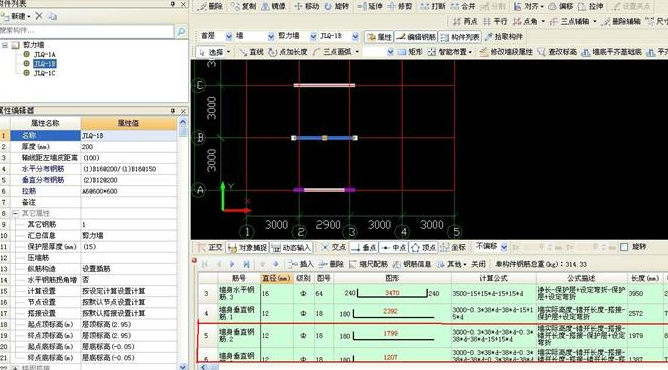The image size is (668, 370).
Task: Select JLQ-1C in component tree
Action: (45, 73)
